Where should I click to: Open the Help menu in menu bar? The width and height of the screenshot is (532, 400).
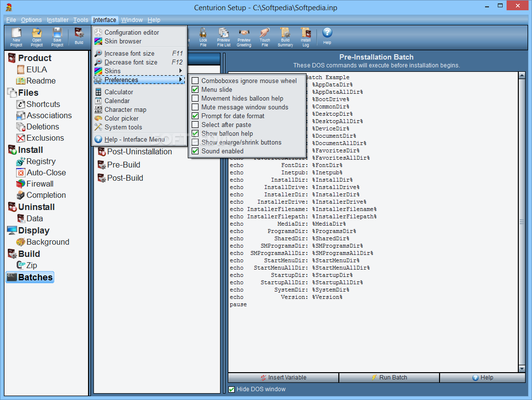coord(154,20)
